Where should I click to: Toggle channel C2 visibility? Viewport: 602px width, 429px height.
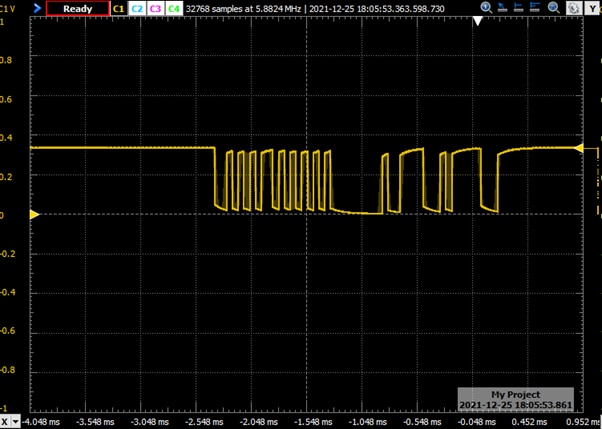(137, 8)
